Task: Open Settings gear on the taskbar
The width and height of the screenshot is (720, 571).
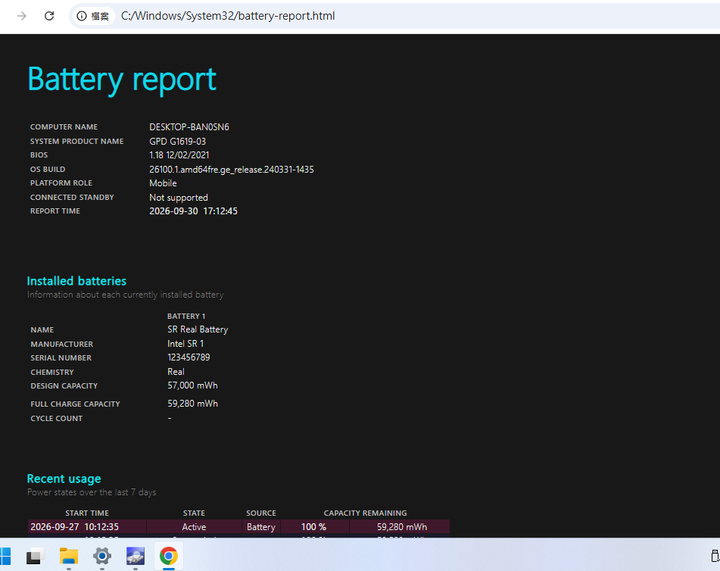Action: (x=102, y=556)
